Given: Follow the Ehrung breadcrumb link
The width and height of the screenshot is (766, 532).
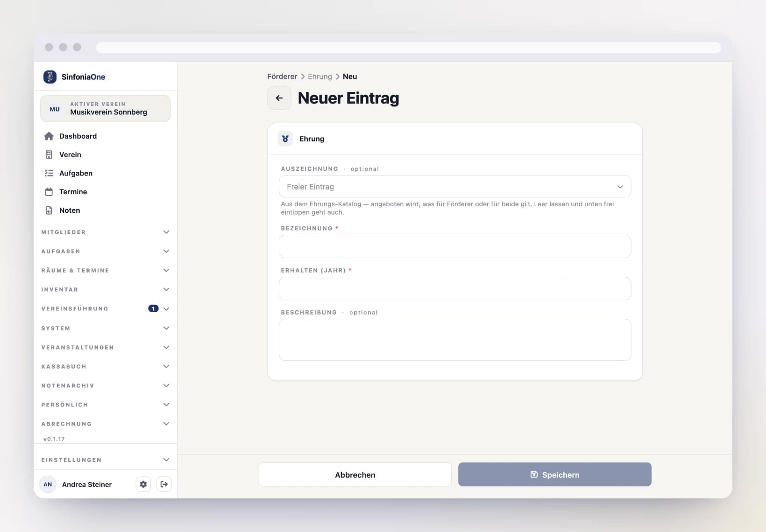Looking at the screenshot, I should coord(320,77).
